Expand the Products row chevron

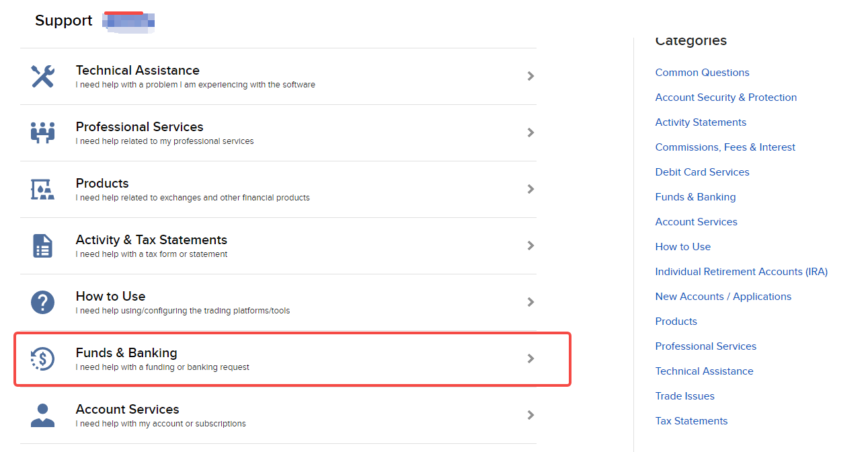(530, 189)
